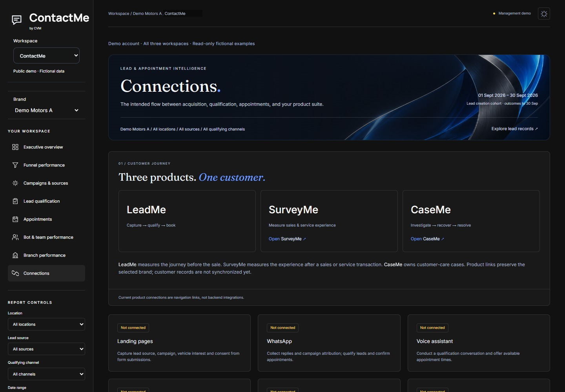Open the All channels qualifying dropdown
The width and height of the screenshot is (565, 392).
(46, 374)
